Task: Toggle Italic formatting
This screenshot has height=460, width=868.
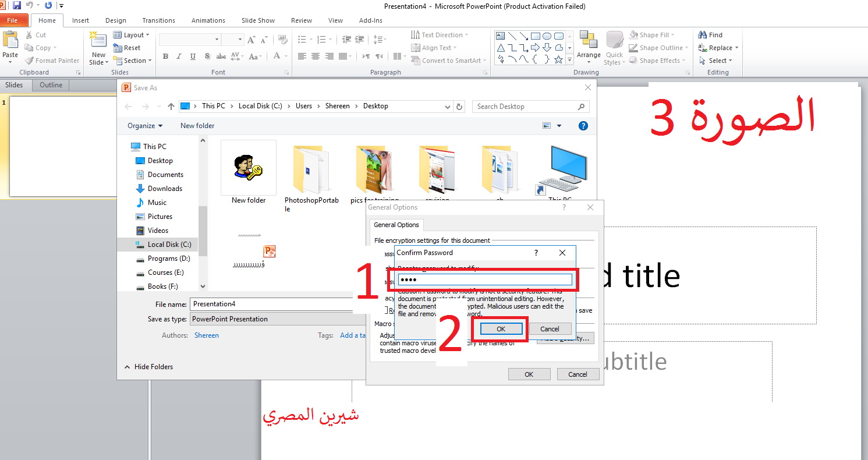Action: pyautogui.click(x=179, y=56)
